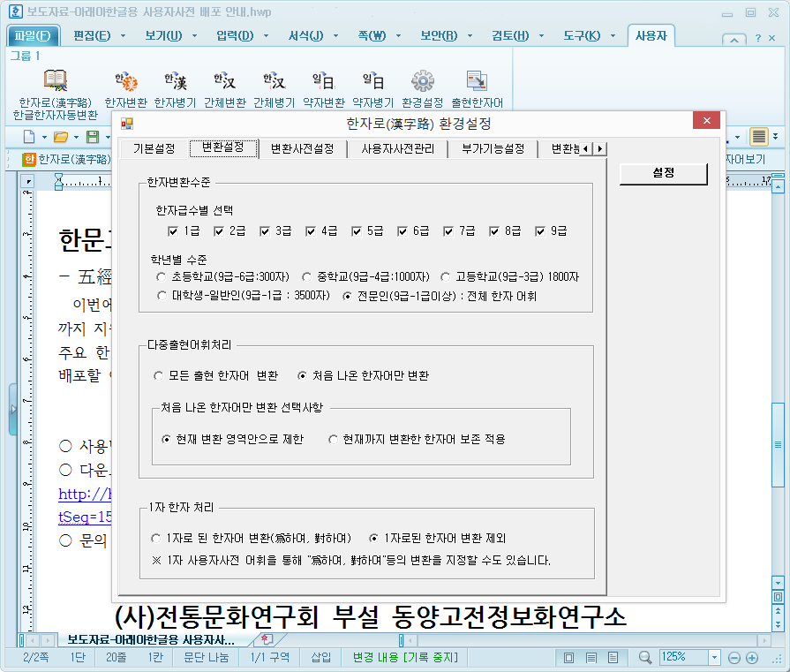
Task: Open the 환경설정 gear icon
Action: [422, 82]
